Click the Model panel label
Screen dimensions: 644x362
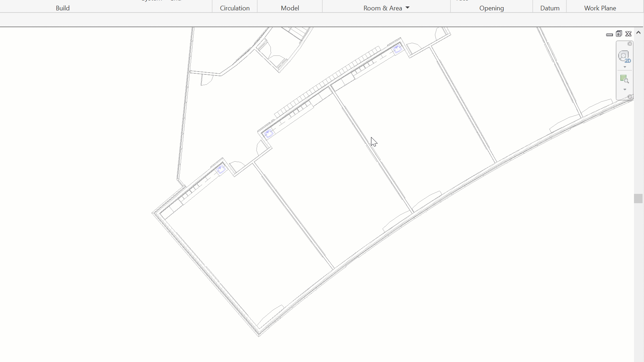(290, 8)
